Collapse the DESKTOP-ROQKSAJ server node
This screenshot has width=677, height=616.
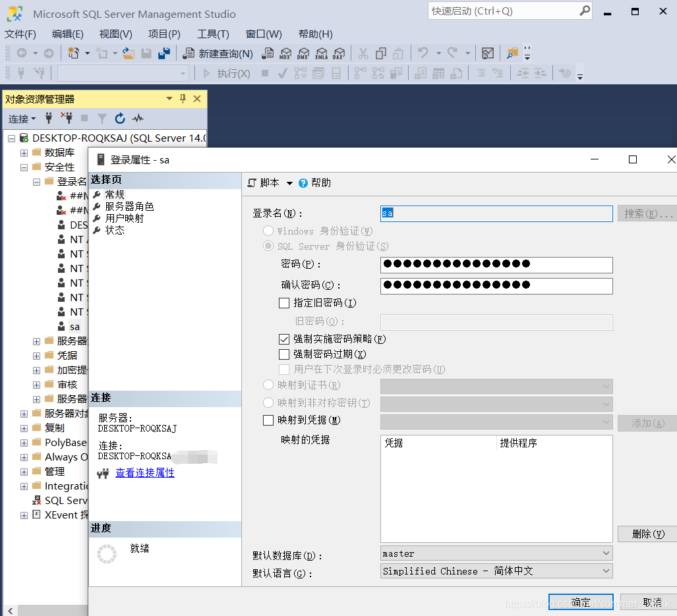coord(12,138)
